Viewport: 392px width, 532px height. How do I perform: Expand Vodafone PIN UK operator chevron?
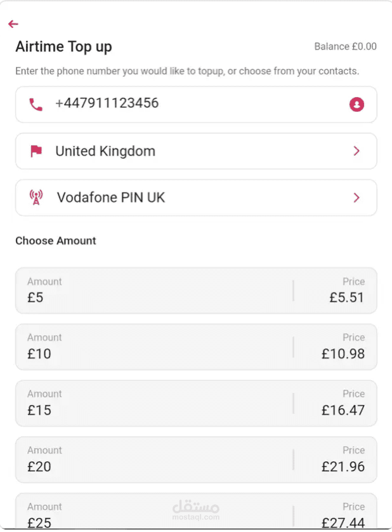point(356,197)
